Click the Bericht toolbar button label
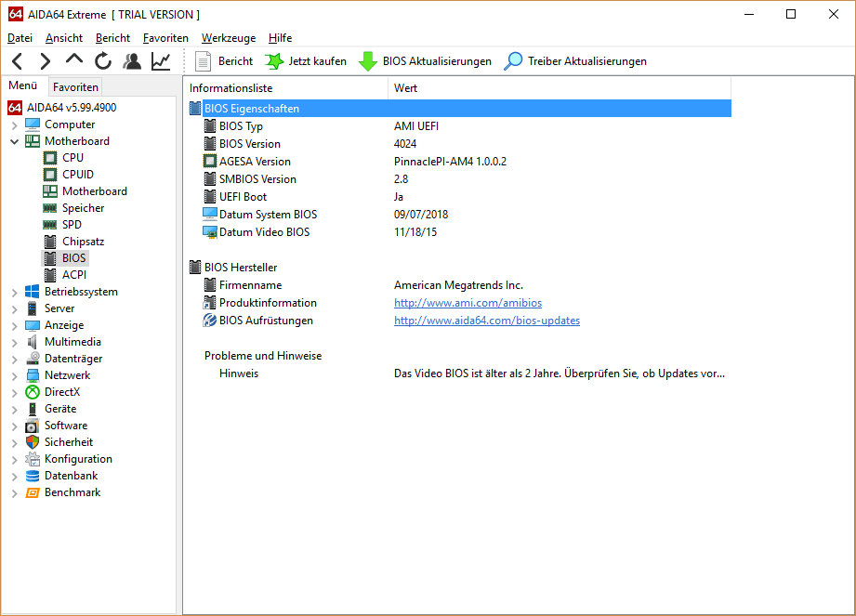Viewport: 856px width, 616px height. (235, 61)
